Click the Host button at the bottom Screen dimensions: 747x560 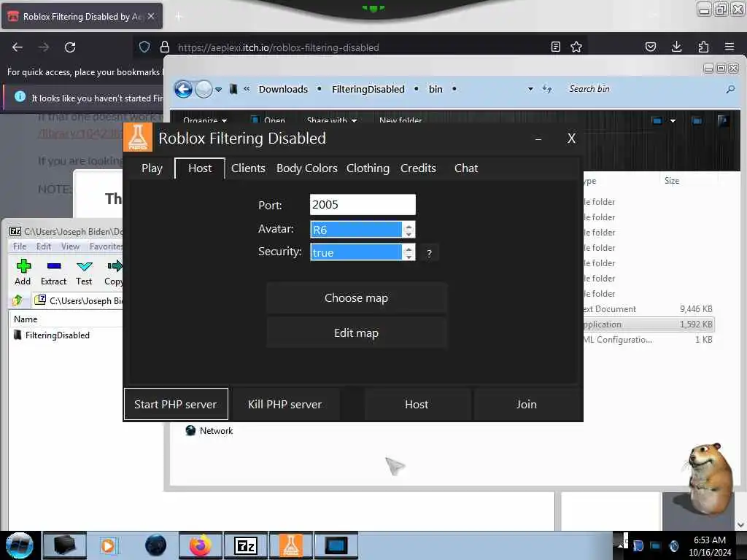click(x=417, y=404)
